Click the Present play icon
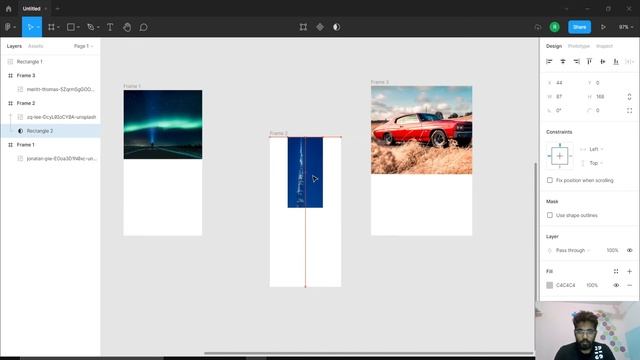This screenshot has width=640, height=360. pyautogui.click(x=603, y=27)
